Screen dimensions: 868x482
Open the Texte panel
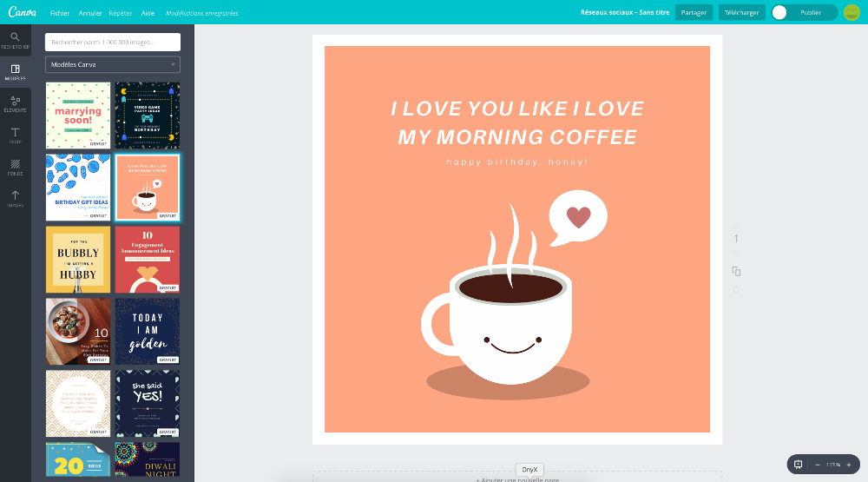click(16, 135)
